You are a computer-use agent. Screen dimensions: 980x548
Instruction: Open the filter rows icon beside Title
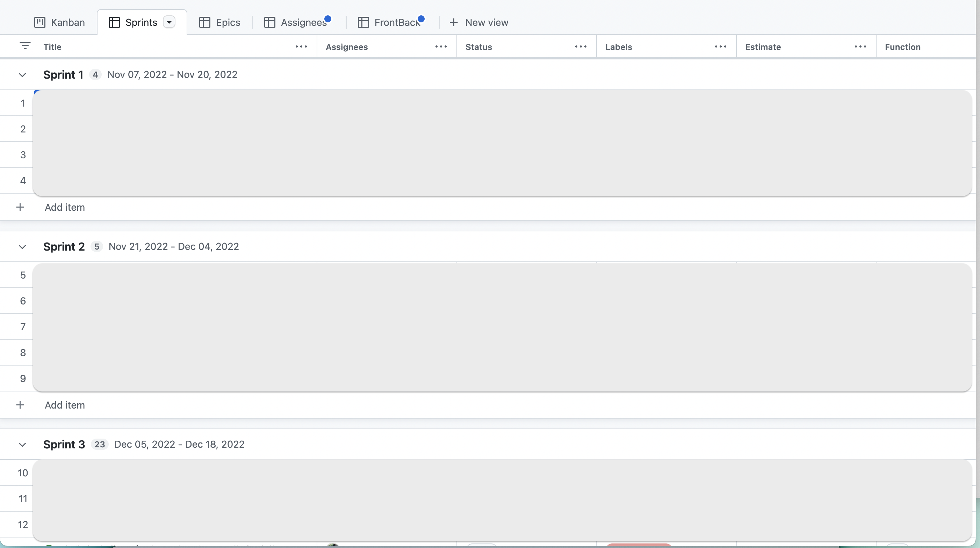point(25,46)
